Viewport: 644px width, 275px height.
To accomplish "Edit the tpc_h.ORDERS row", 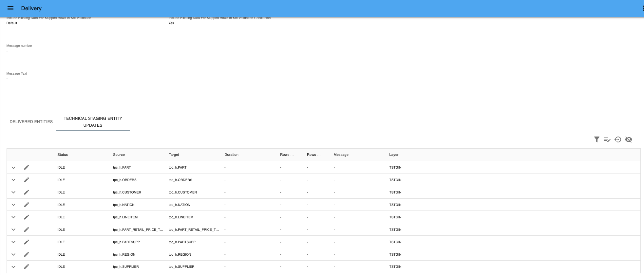I will 27,180.
